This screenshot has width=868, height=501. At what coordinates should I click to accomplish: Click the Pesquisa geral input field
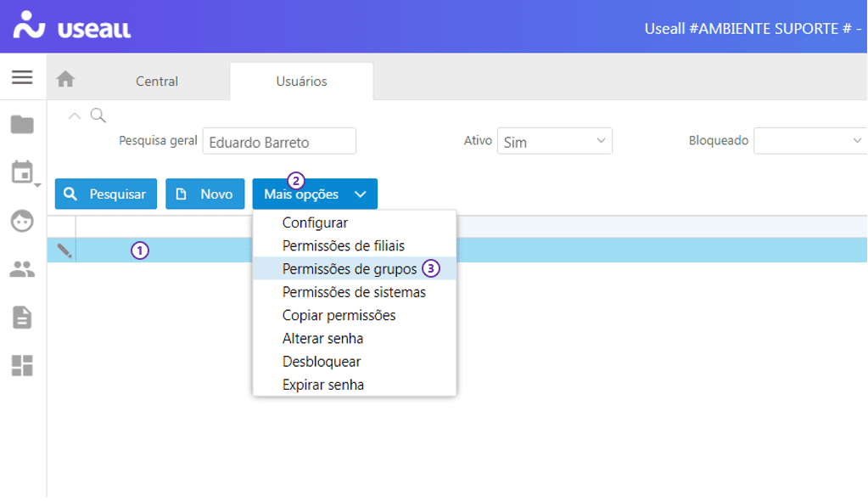pyautogui.click(x=279, y=141)
